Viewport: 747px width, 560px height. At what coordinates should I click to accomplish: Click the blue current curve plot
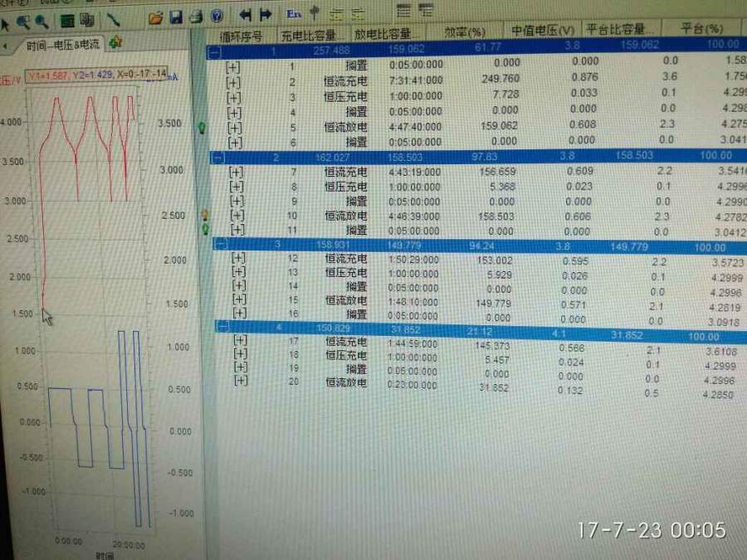pyautogui.click(x=99, y=429)
